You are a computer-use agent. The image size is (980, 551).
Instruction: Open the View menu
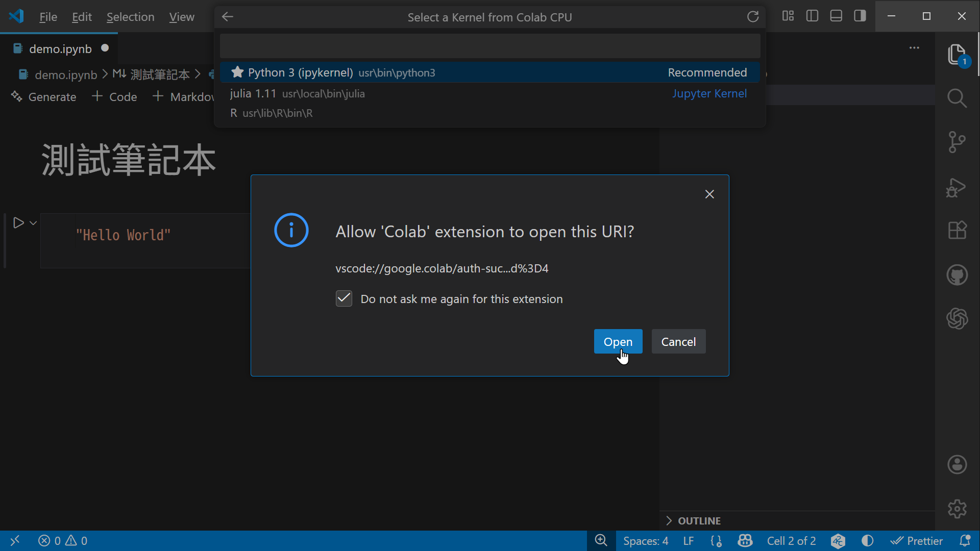[182, 17]
